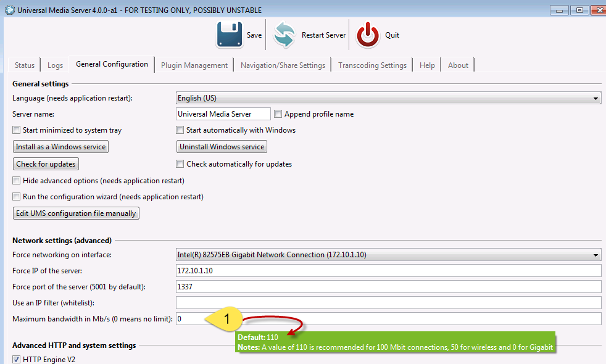Click the 'General settings' section heading
This screenshot has width=606, height=364.
(x=40, y=83)
